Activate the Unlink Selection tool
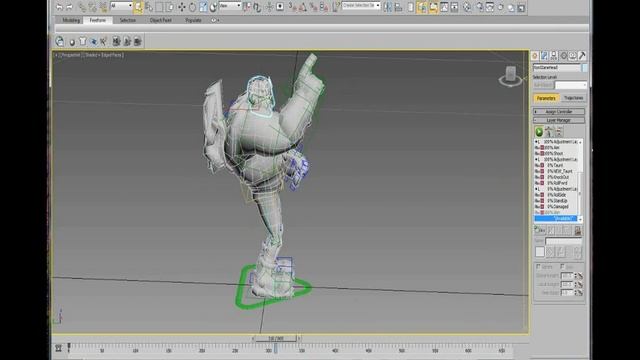Screen dimensions: 640x360 coord(93,7)
